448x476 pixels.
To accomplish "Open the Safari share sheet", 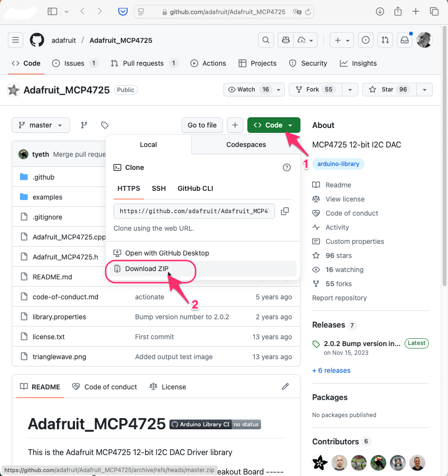I will tap(398, 12).
